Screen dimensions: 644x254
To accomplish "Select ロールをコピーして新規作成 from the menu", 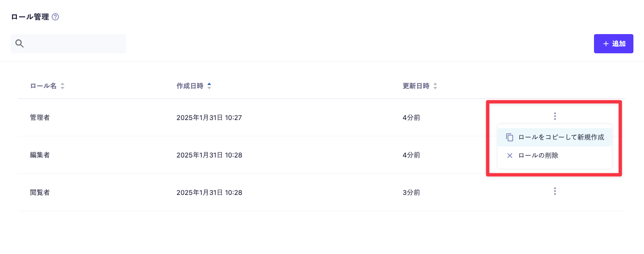I will [x=561, y=137].
